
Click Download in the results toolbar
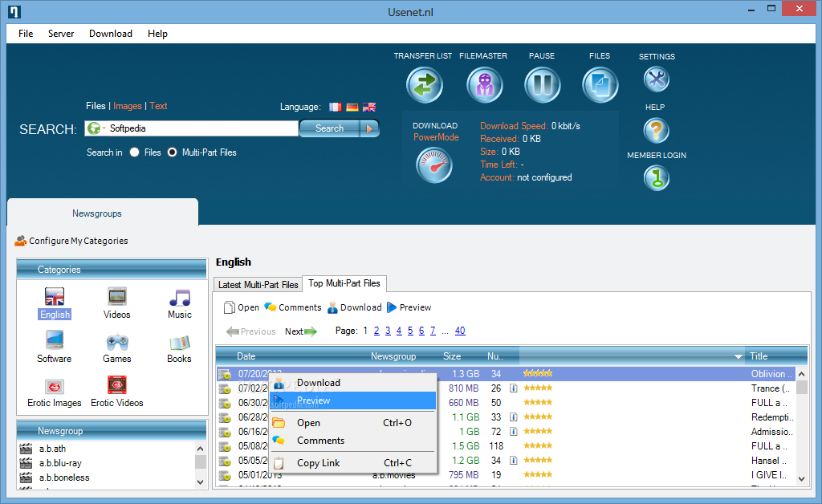pos(354,307)
